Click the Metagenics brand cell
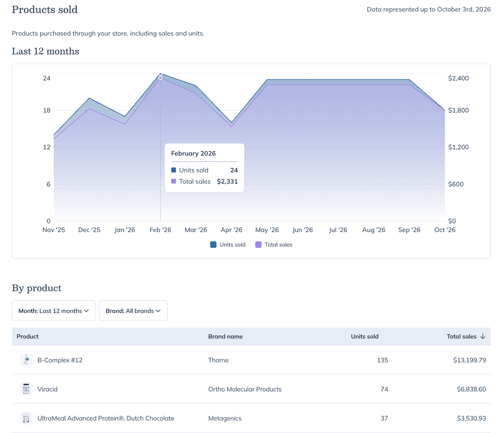The image size is (504, 433). [224, 418]
